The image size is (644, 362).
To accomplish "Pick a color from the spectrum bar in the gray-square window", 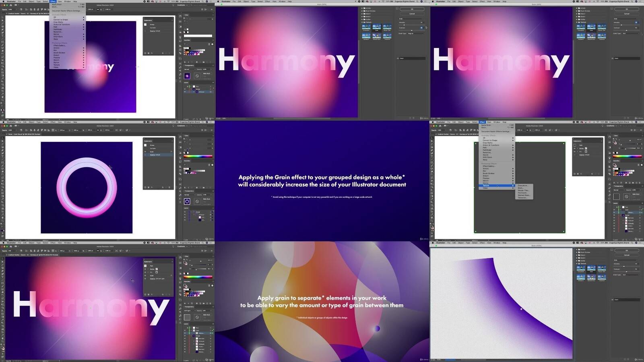I will (627, 156).
